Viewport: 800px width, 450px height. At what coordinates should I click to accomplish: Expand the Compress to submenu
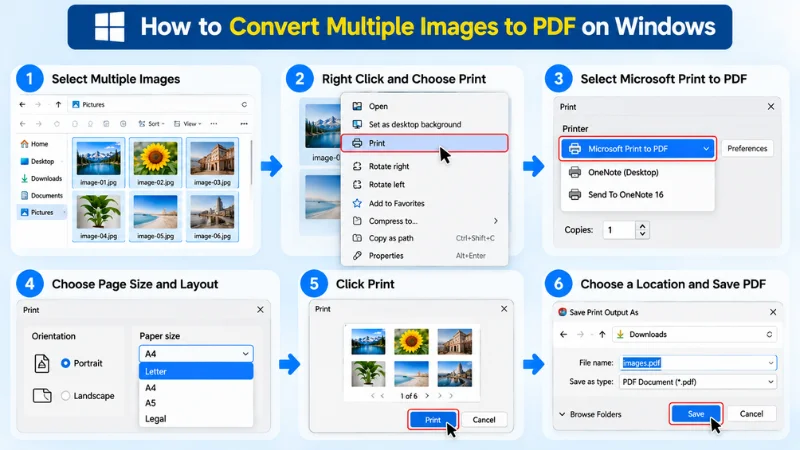[x=424, y=221]
